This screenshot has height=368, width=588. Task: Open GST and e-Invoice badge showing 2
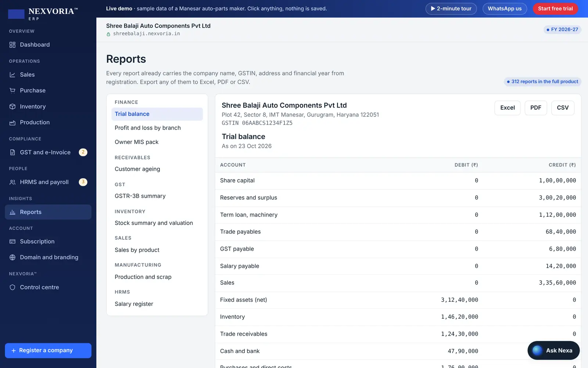point(83,152)
